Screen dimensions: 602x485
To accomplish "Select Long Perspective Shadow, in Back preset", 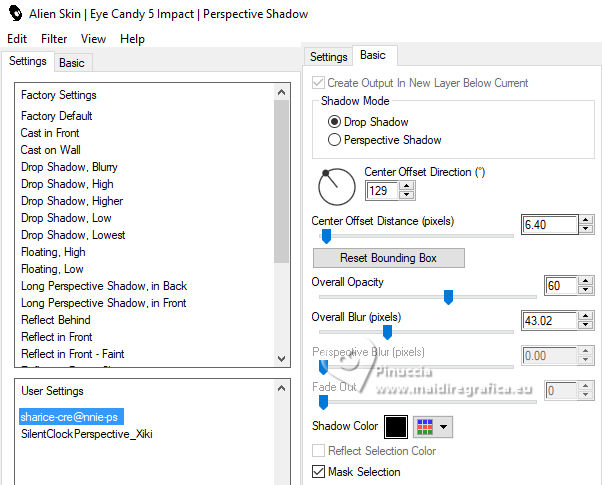I will [104, 286].
